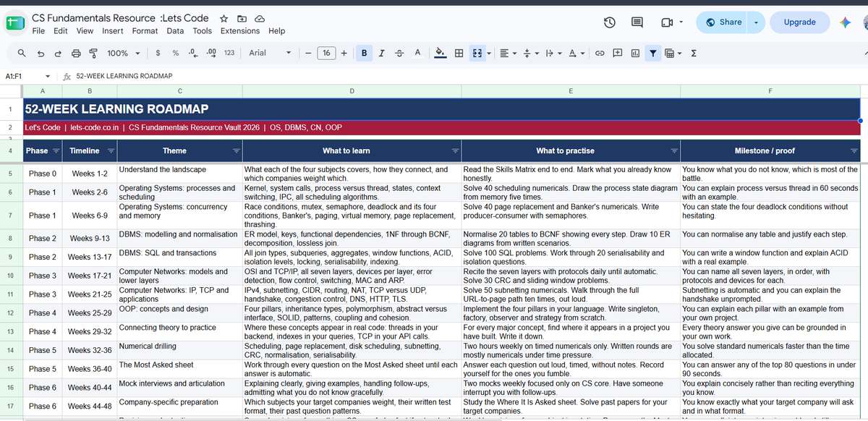Open the File menu

click(x=39, y=31)
